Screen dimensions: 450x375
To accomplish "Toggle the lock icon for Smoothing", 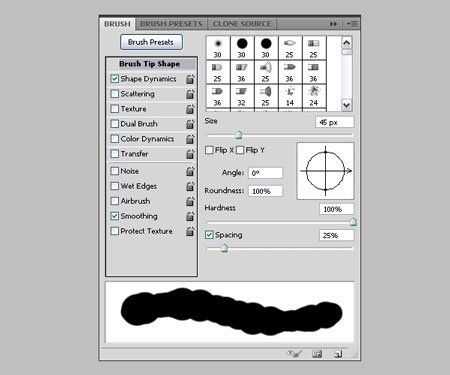I will (190, 216).
